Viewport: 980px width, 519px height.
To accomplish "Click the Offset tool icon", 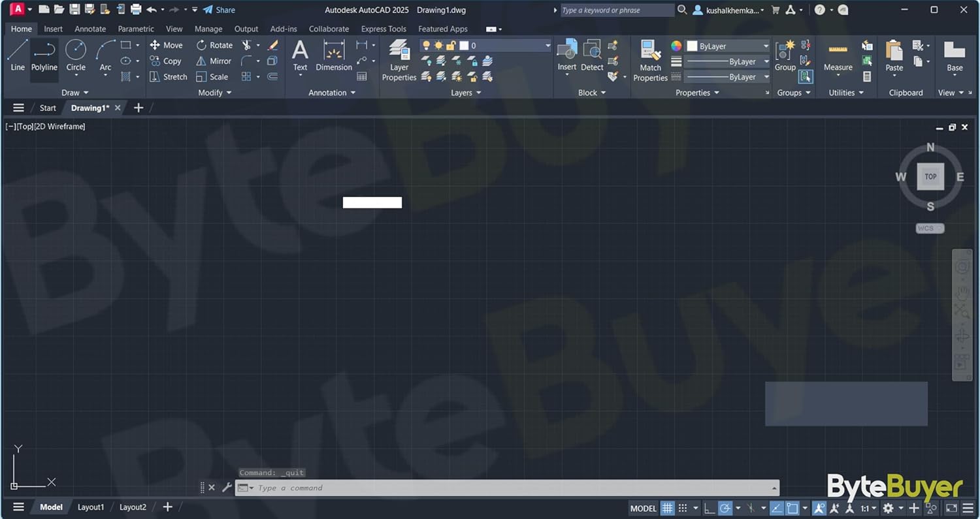I will point(273,76).
